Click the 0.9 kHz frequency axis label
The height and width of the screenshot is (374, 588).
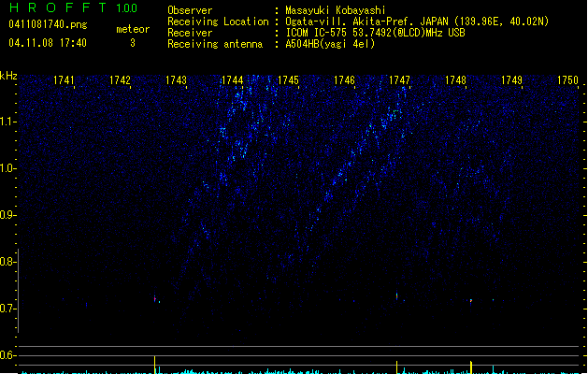point(7,215)
